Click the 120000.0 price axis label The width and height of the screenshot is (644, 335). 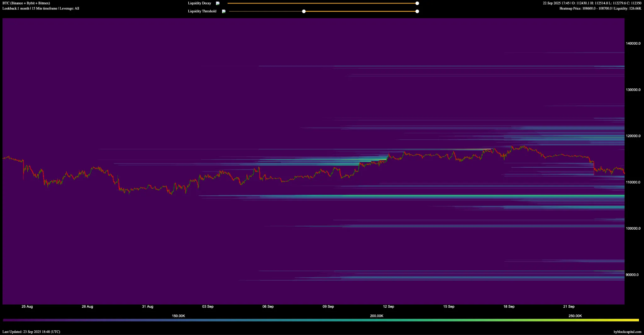tap(633, 136)
